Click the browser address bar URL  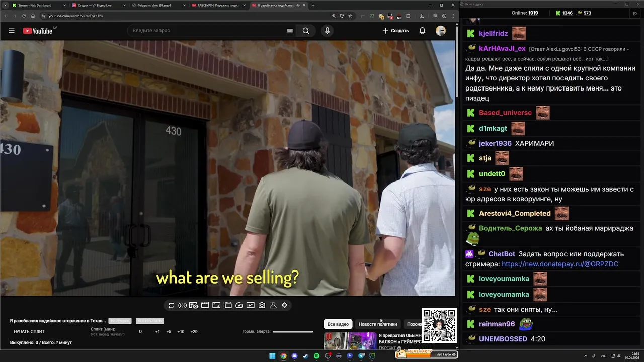[75, 16]
